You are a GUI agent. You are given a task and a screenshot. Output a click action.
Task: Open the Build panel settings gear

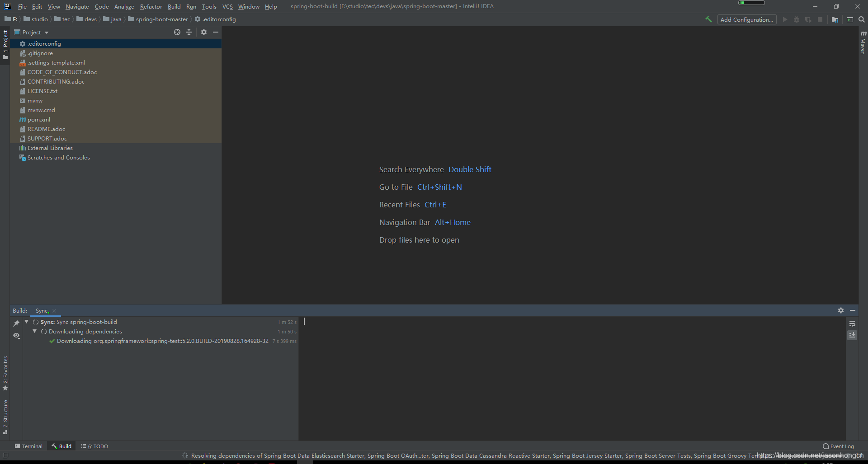841,310
